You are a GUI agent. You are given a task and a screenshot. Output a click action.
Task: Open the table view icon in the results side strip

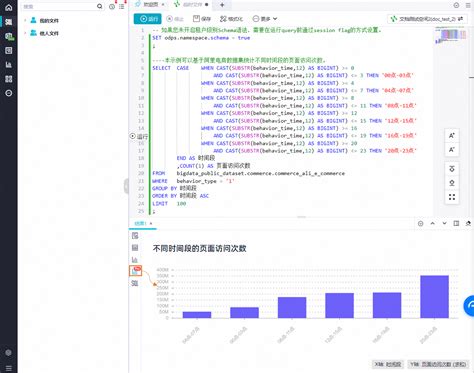tap(135, 248)
